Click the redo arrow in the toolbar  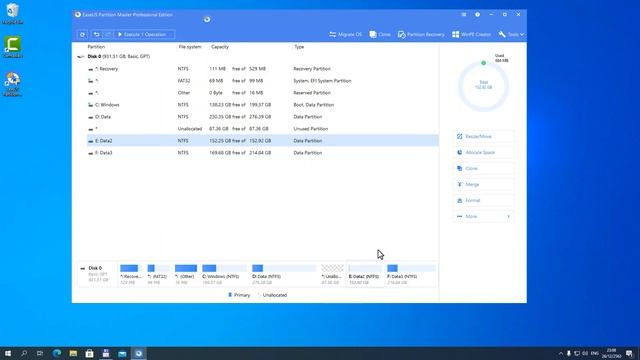point(108,35)
